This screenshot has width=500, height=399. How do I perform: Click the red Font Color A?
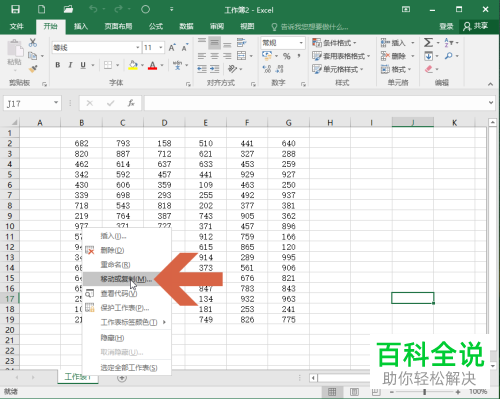[x=153, y=65]
